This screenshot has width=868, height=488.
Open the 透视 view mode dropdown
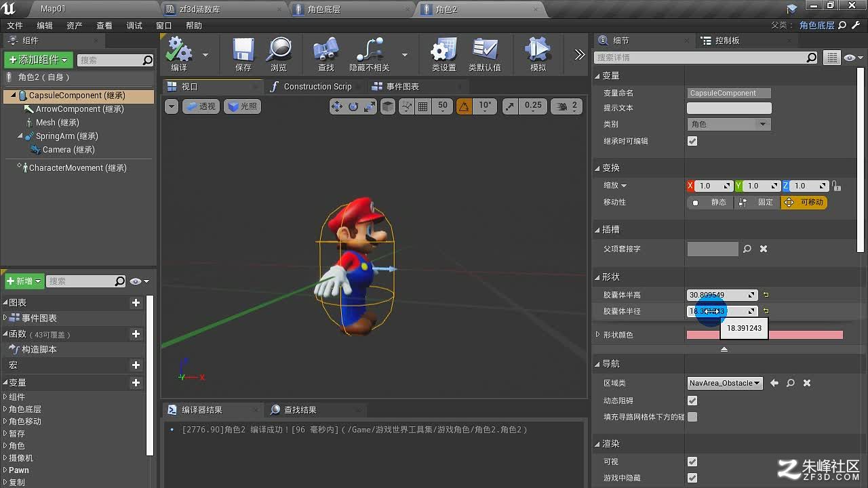coord(200,106)
